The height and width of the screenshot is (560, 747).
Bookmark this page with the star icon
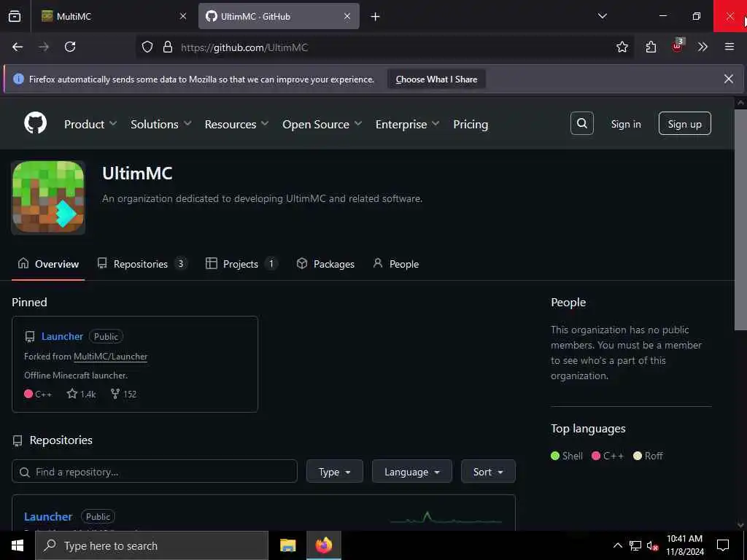pos(622,47)
